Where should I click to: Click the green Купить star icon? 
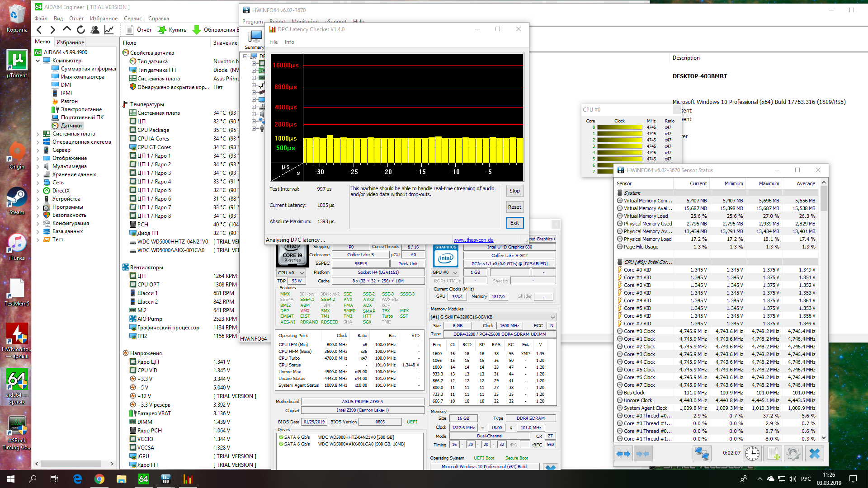click(162, 30)
